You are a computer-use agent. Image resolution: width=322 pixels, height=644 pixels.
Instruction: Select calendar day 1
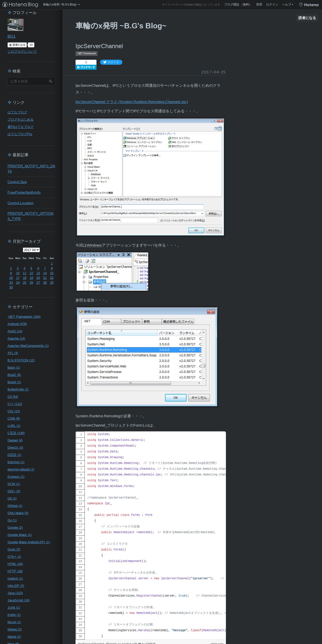point(52,263)
